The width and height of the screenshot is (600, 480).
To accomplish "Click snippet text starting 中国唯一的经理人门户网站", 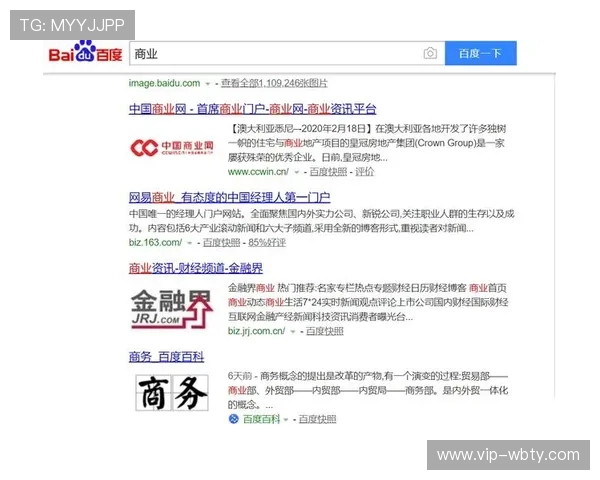I will point(321,221).
